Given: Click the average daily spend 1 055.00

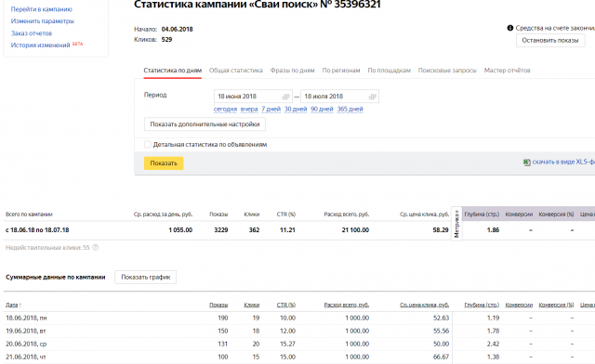Looking at the screenshot, I should pos(180,230).
